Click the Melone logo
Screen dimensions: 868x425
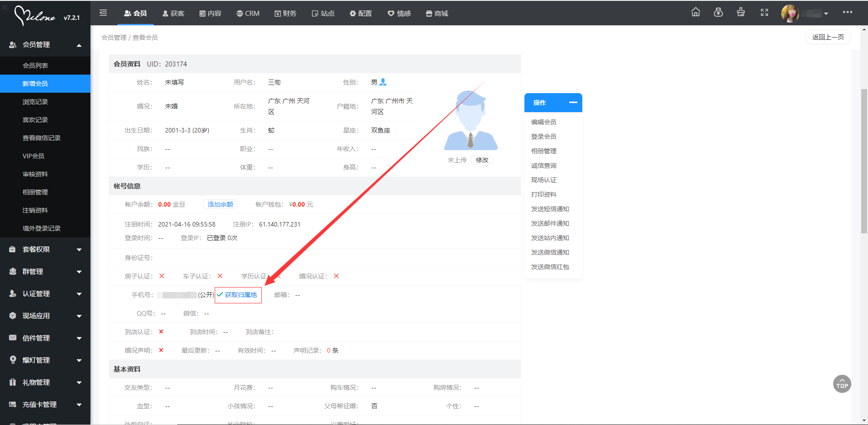[x=35, y=16]
